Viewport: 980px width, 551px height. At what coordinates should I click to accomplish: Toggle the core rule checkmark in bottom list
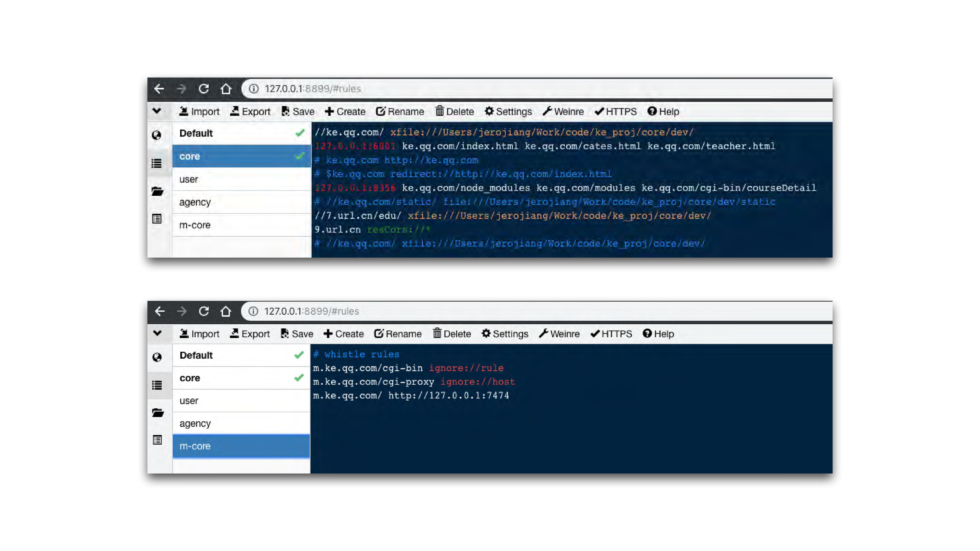click(299, 378)
